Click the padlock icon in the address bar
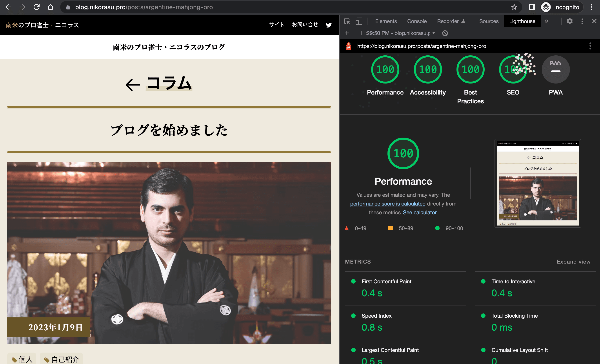Viewport: 600px width, 364px height. pyautogui.click(x=68, y=7)
